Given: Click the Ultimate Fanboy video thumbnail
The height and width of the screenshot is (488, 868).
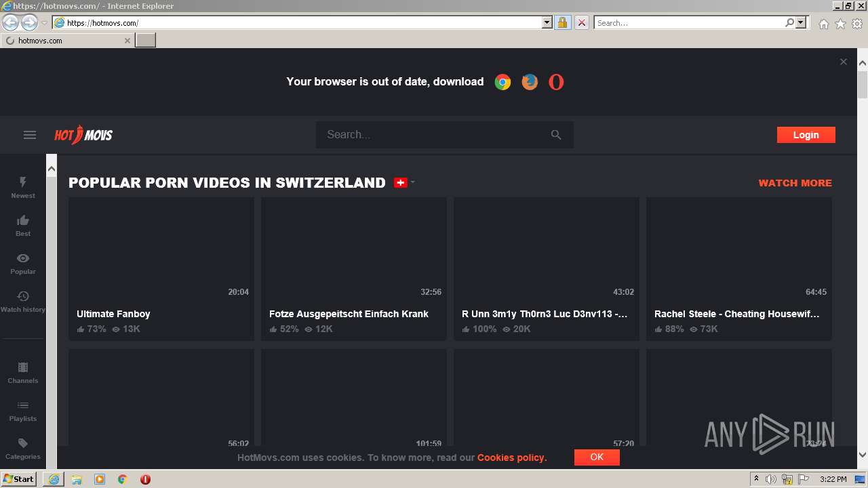Looking at the screenshot, I should (x=161, y=249).
